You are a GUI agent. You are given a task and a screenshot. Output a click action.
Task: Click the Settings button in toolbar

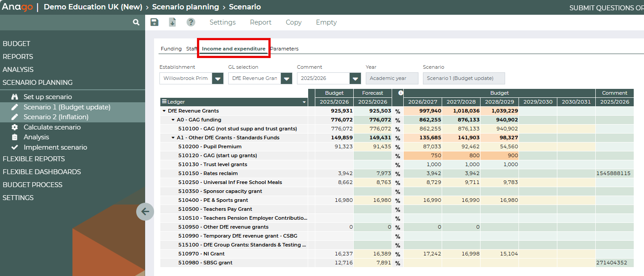(x=222, y=22)
